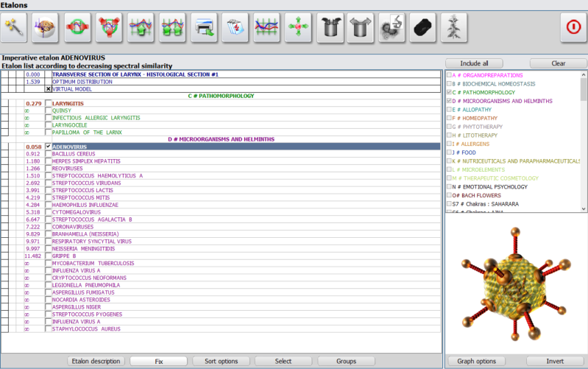Click the brain icon in toolbar

(x=46, y=27)
